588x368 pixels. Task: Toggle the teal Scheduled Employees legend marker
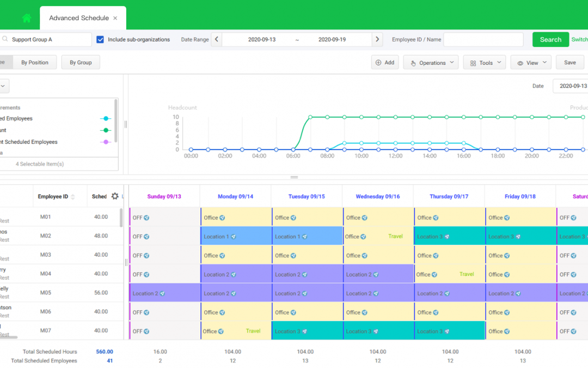(106, 118)
